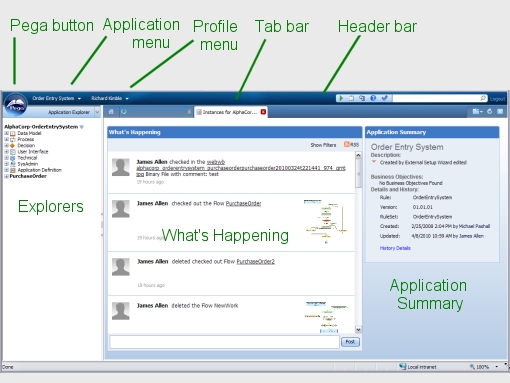This screenshot has width=510, height=383.
Task: Open the History Details link
Action: tap(395, 248)
